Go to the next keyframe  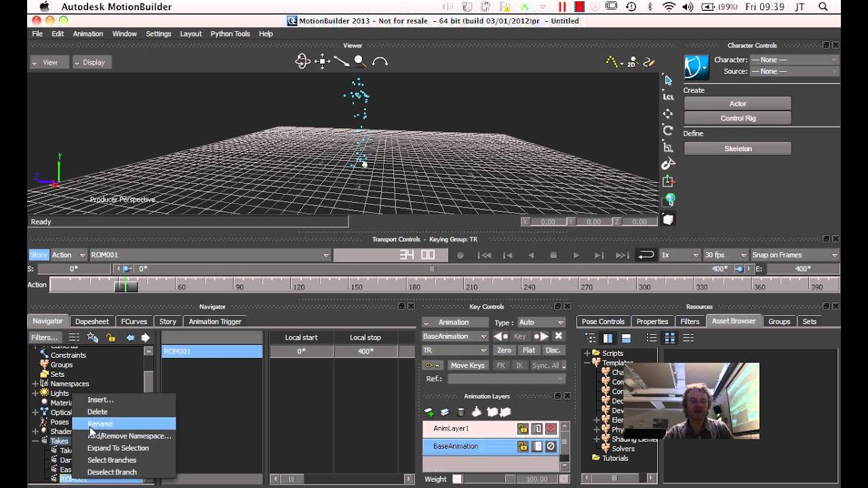click(541, 336)
